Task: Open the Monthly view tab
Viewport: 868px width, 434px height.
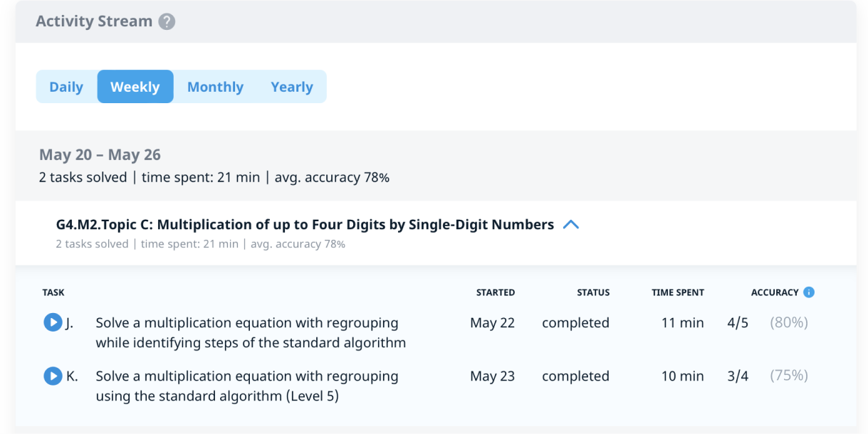Action: point(215,87)
